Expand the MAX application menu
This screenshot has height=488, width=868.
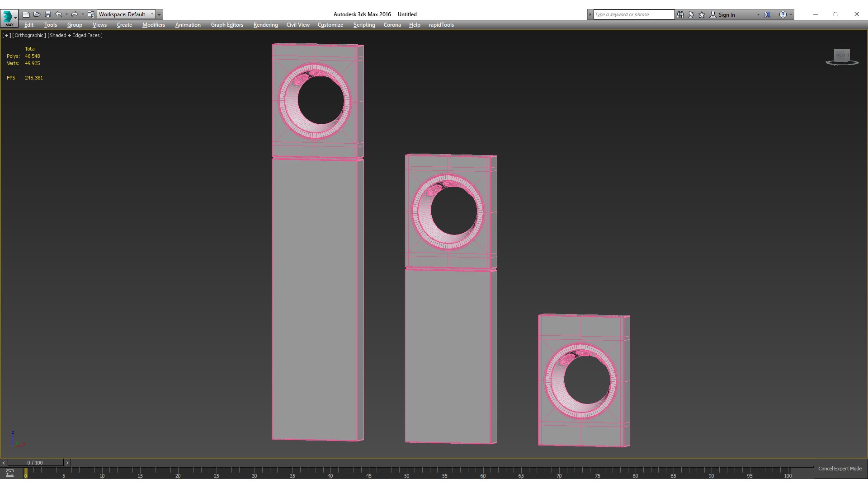coord(9,18)
